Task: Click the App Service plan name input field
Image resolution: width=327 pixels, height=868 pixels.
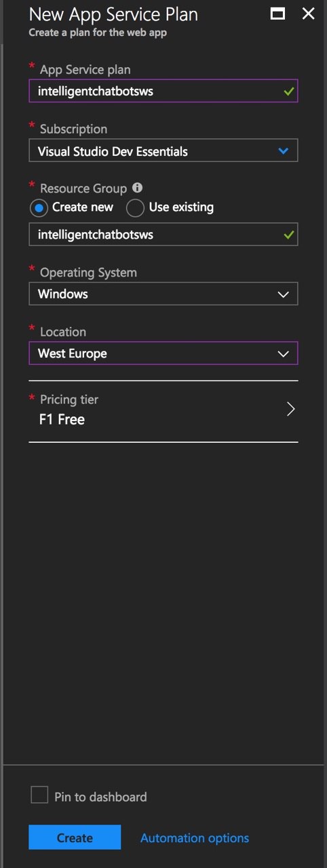Action: pyautogui.click(x=163, y=91)
